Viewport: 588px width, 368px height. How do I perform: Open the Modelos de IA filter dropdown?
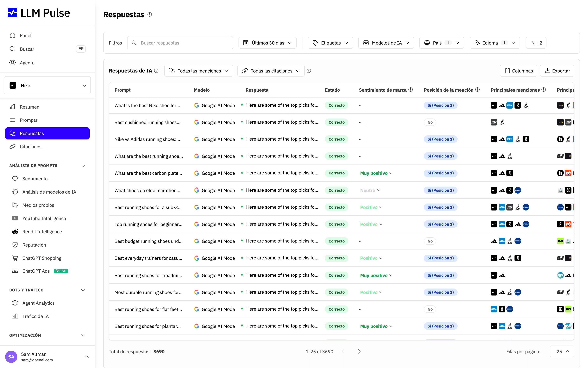tap(386, 43)
